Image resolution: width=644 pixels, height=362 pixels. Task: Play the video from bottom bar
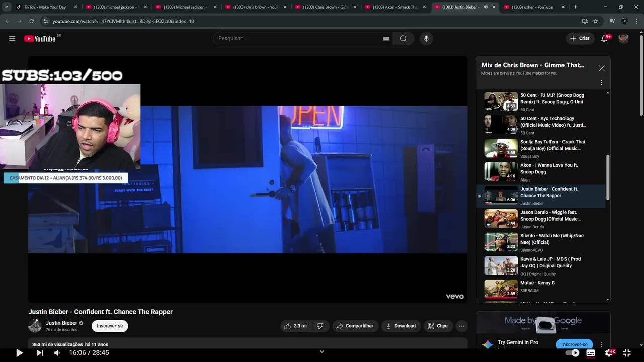coord(19,353)
